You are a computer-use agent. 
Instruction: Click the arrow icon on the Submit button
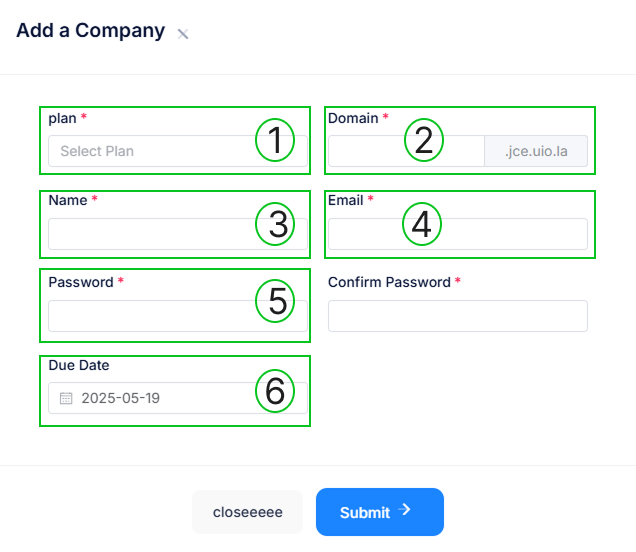pos(405,510)
